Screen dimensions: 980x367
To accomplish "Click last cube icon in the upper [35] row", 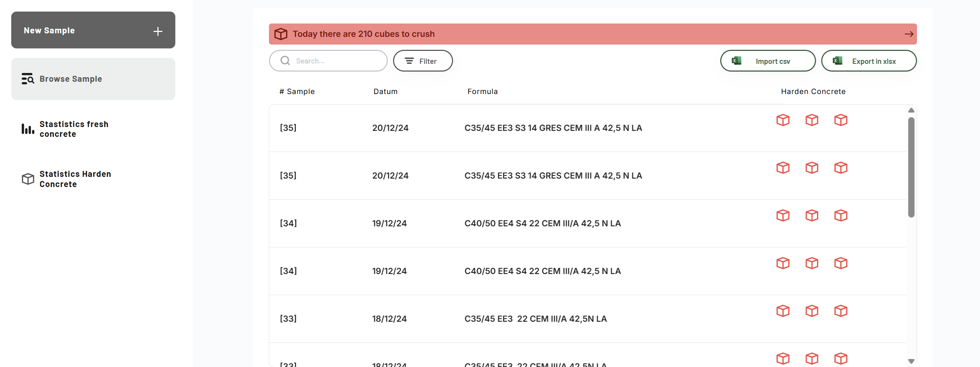I will (841, 120).
